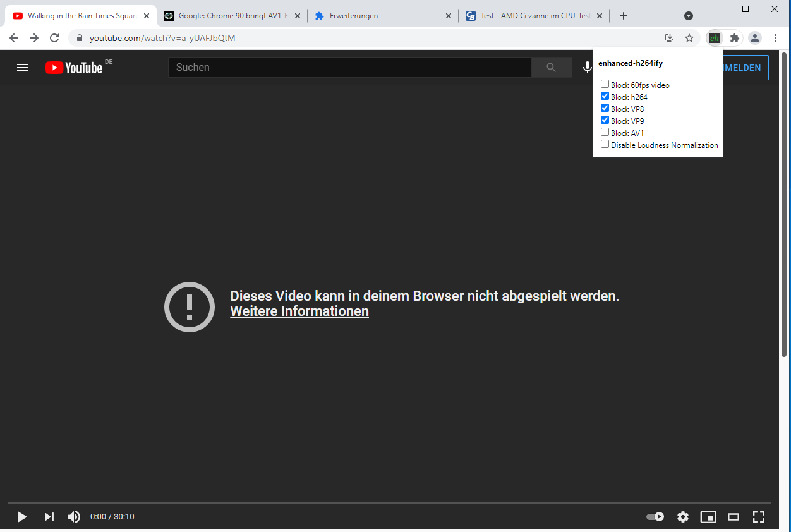
Task: Uncheck the Block h264 checkbox
Action: pyautogui.click(x=605, y=96)
